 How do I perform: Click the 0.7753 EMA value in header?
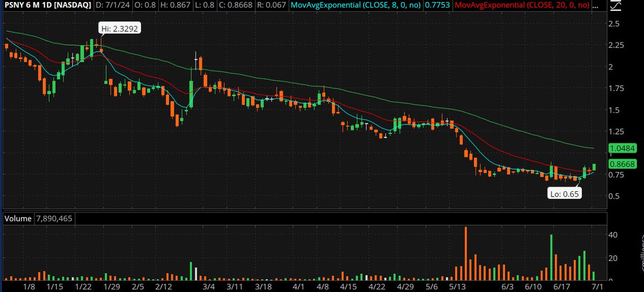(437, 5)
